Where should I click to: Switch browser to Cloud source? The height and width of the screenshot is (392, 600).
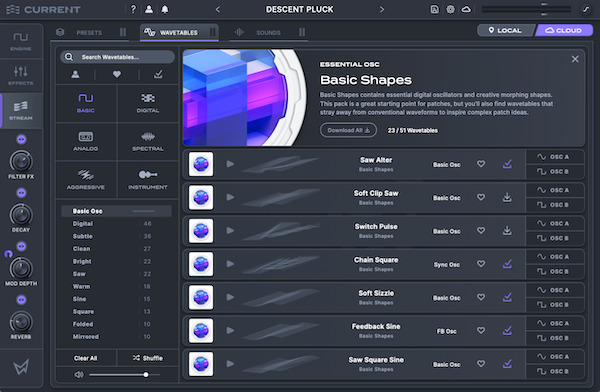(564, 30)
